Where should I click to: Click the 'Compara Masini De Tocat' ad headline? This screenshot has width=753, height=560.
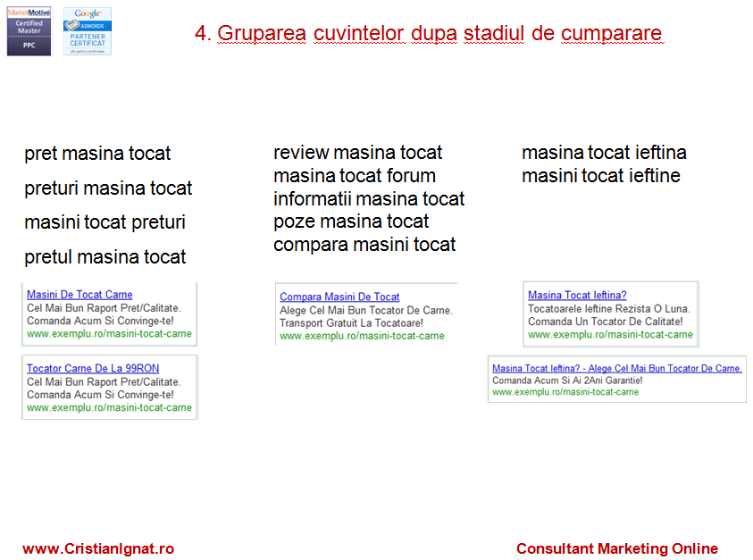coord(339,297)
